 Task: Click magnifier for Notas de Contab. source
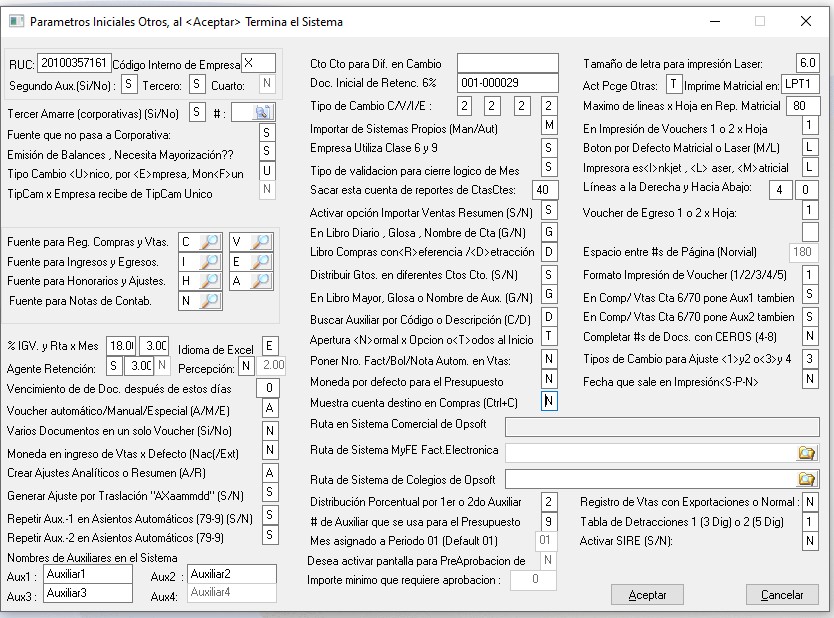[210, 300]
